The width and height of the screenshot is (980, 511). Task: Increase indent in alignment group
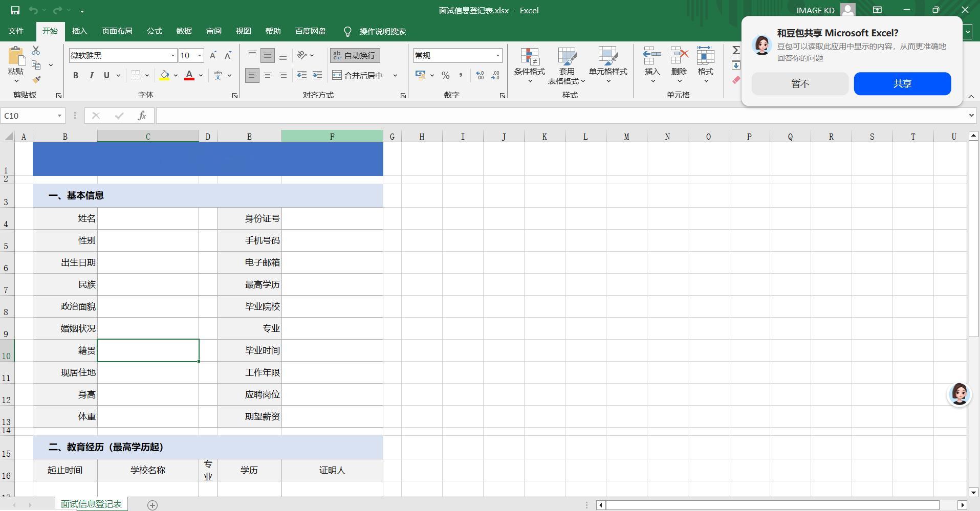(x=317, y=75)
